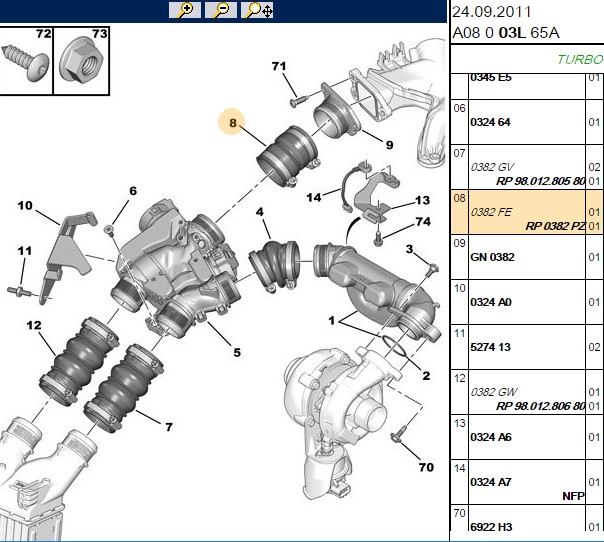Screen dimensions: 604x542
Task: Click highlighted callout 8 in the diagram
Action: (x=232, y=122)
